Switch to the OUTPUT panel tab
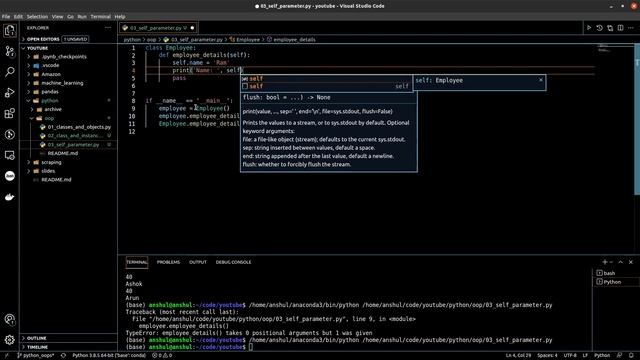This screenshot has height=360, width=640. coord(198,262)
